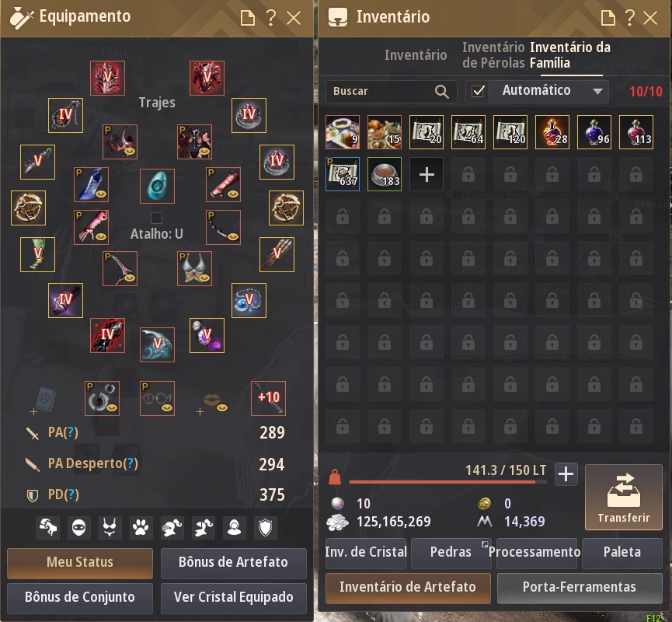Screen dimensions: 672x622
Task: Click the weight capacity bar
Action: click(x=447, y=482)
